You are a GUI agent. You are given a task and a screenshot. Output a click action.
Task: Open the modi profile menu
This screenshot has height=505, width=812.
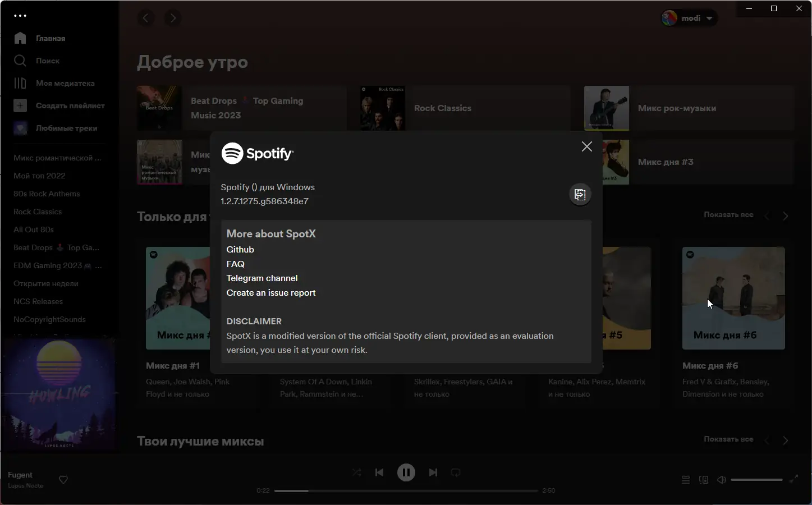(x=689, y=17)
